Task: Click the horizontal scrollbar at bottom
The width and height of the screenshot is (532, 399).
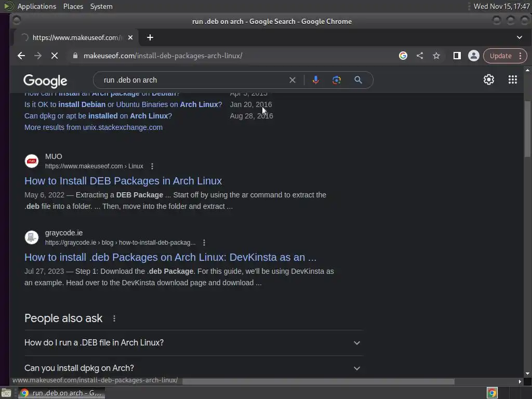Action: coord(318,381)
